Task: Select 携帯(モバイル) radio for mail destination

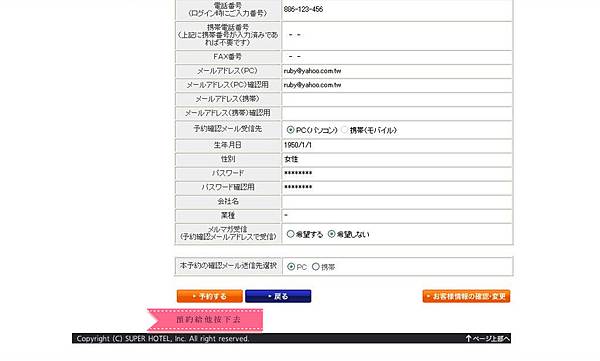Action: [x=344, y=130]
